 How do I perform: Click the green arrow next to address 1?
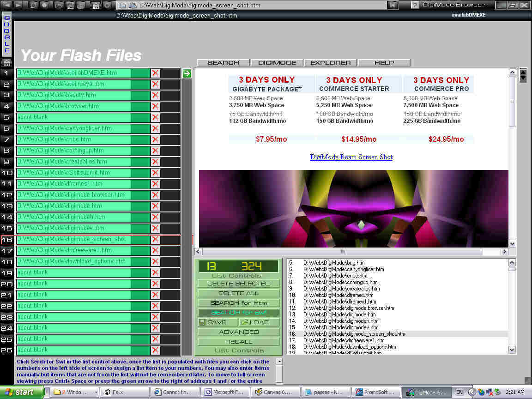[x=187, y=73]
